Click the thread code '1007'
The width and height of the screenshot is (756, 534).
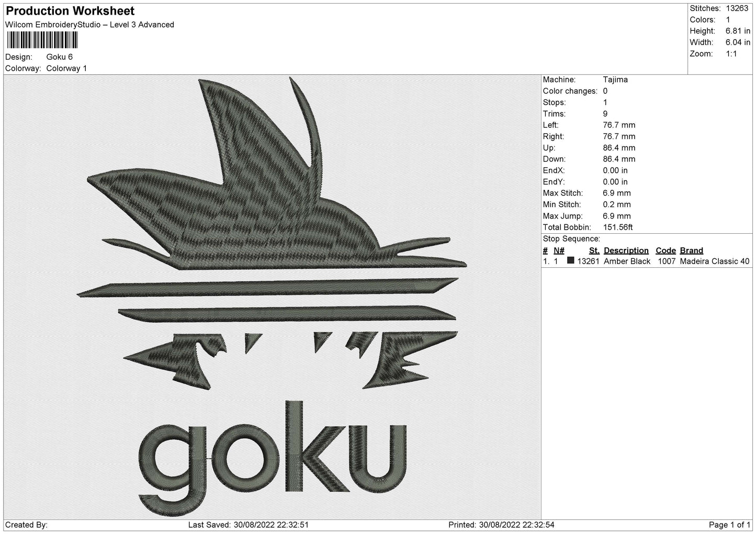pos(667,262)
